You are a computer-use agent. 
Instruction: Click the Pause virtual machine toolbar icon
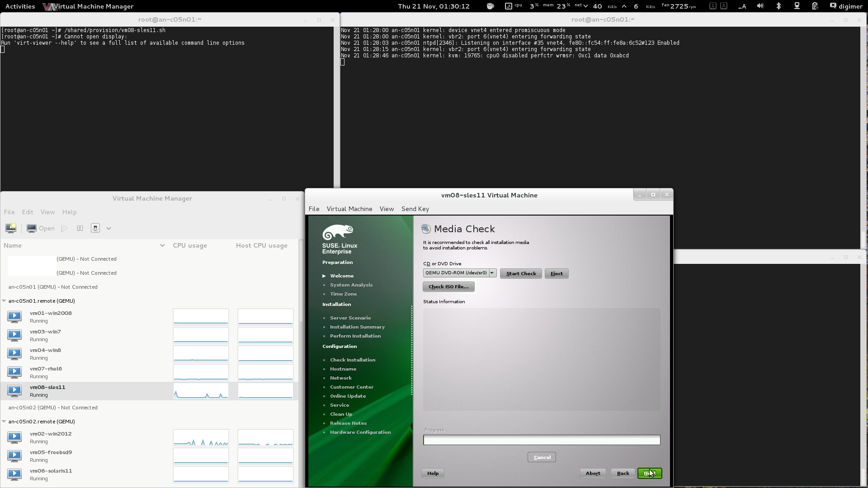pos(80,228)
